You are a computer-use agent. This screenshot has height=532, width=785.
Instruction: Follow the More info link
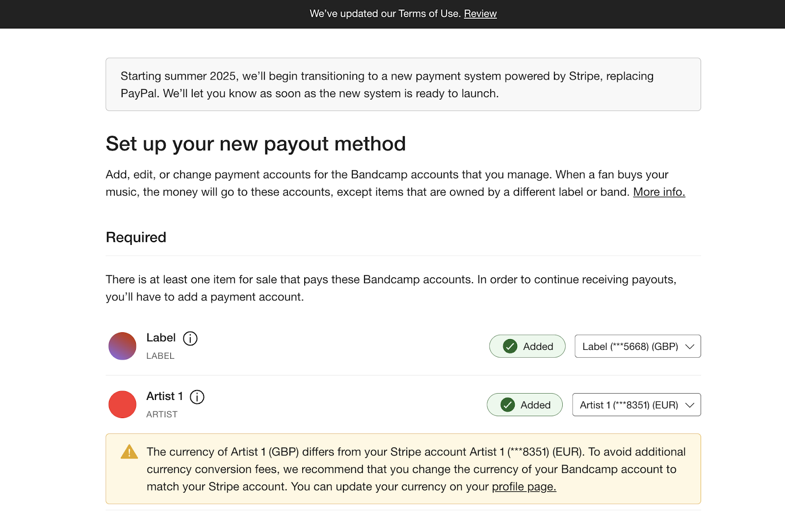(x=659, y=192)
